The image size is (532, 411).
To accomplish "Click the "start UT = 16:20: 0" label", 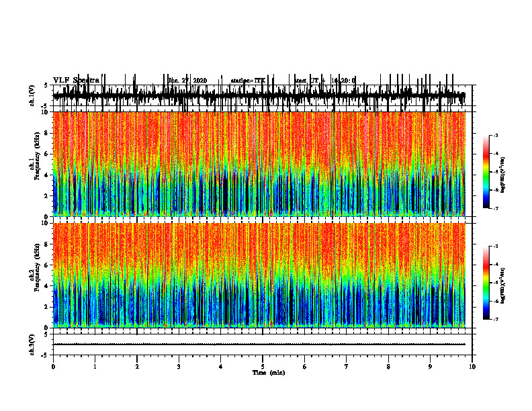I will [x=325, y=81].
